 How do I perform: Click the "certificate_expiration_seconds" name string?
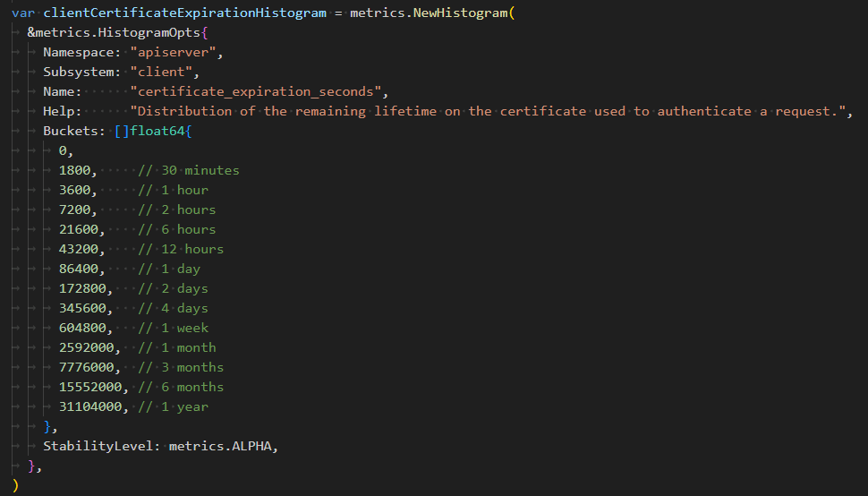coord(256,91)
